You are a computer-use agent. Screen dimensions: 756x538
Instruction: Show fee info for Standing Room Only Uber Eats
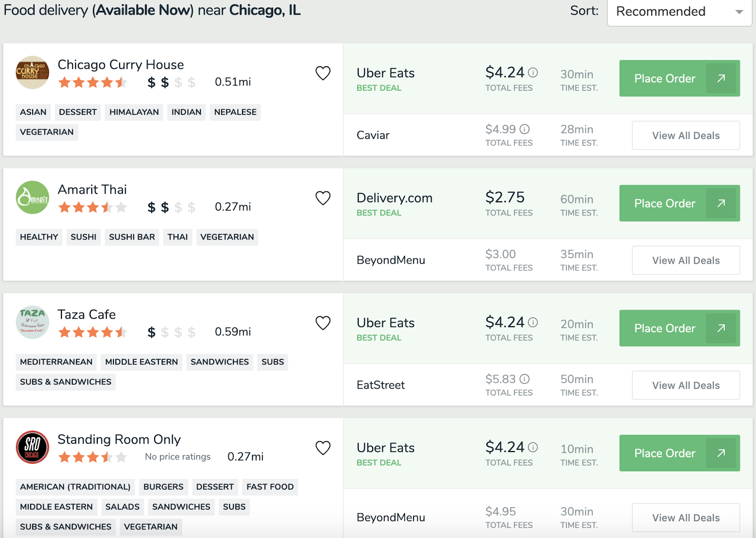pyautogui.click(x=533, y=447)
